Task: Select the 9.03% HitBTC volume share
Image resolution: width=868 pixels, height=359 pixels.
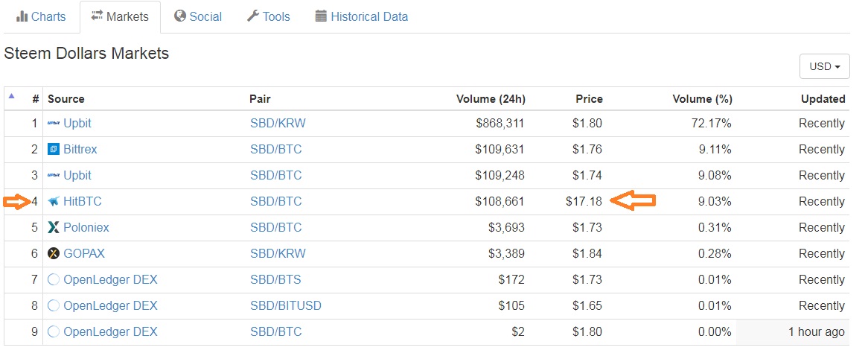Action: coord(715,201)
